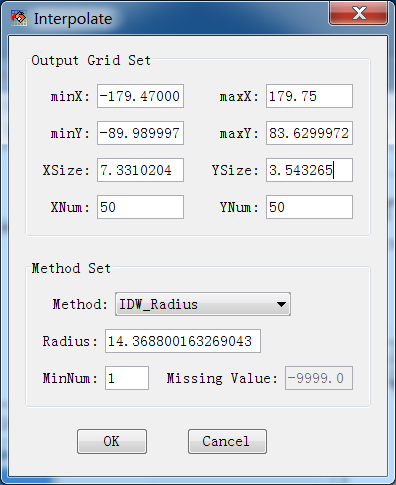Click the minX input field

(140, 96)
